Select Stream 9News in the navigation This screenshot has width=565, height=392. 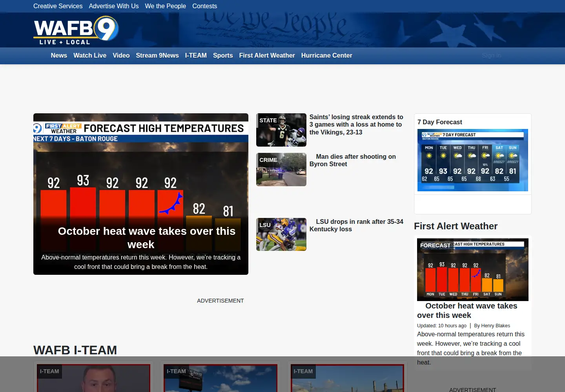pyautogui.click(x=157, y=55)
